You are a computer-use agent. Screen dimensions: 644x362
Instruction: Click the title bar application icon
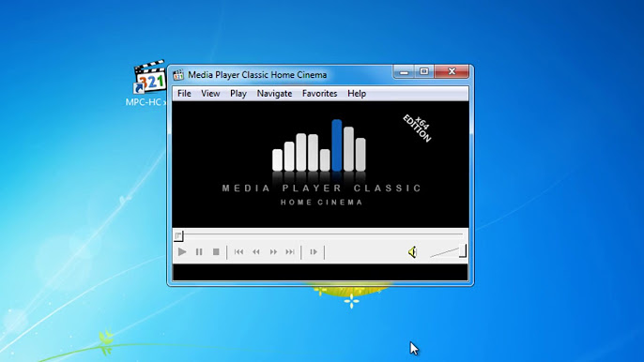coord(178,75)
